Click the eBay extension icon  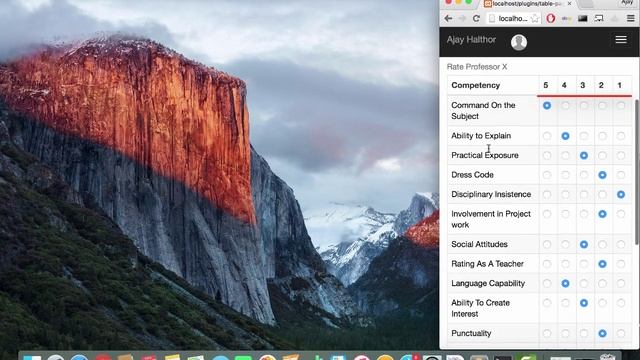[x=567, y=18]
